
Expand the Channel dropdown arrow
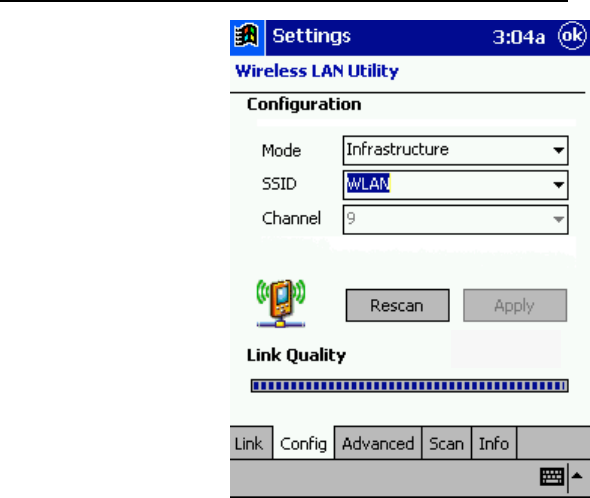pos(558,219)
